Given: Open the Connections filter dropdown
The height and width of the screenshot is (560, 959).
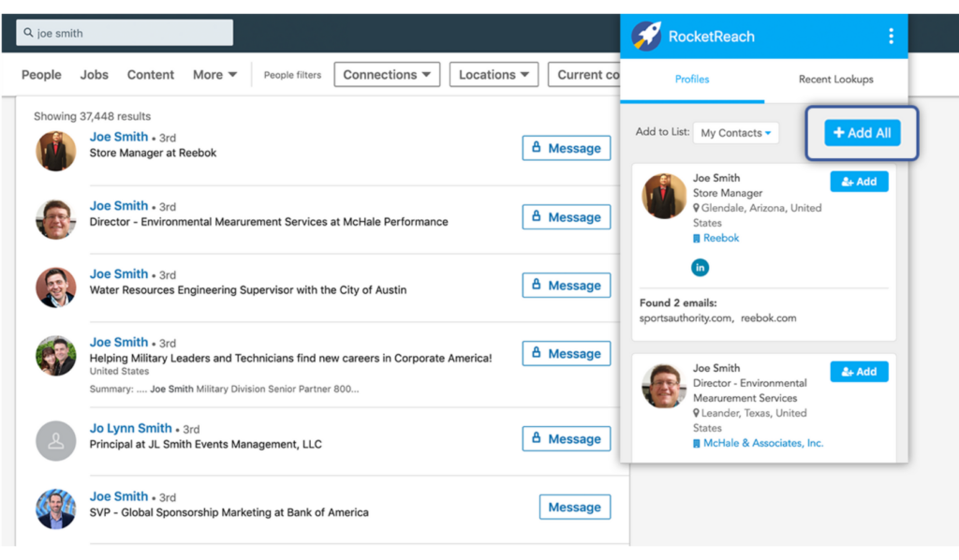Looking at the screenshot, I should tap(387, 74).
